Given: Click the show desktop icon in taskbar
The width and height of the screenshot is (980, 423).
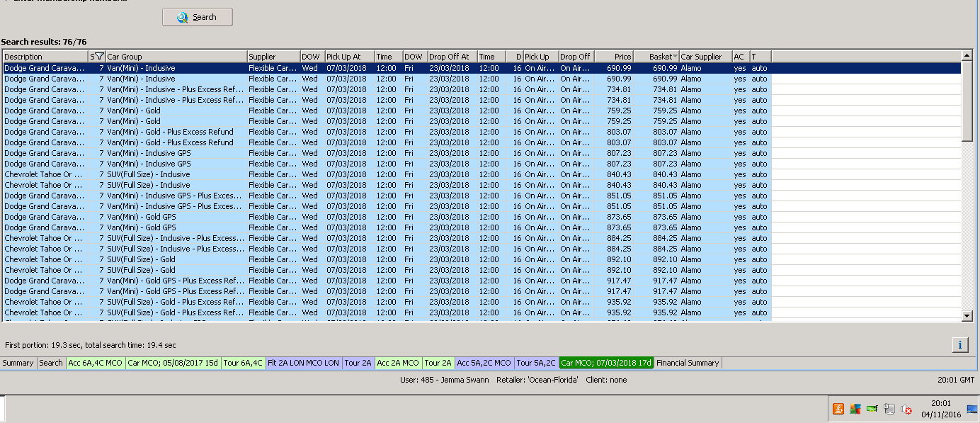Looking at the screenshot, I should pyautogui.click(x=972, y=409).
